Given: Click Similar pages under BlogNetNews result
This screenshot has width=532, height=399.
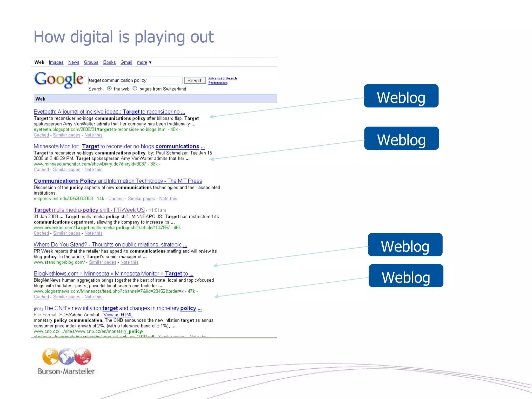Looking at the screenshot, I should (67, 297).
